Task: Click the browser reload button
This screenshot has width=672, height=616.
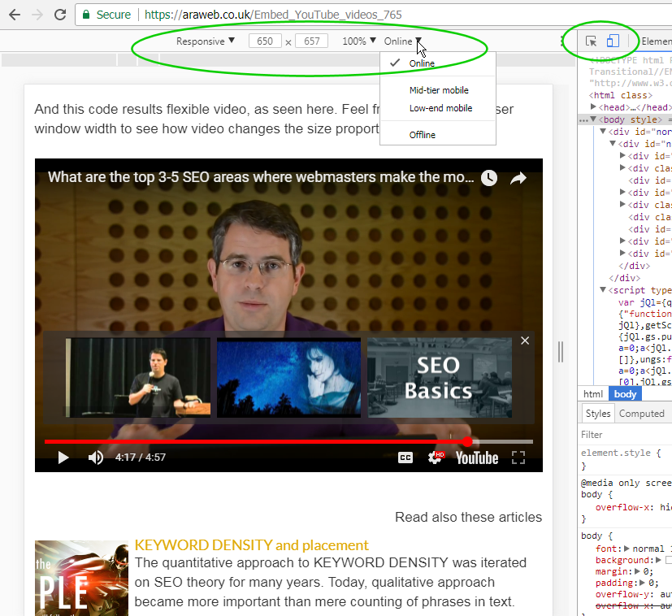Action: click(60, 15)
